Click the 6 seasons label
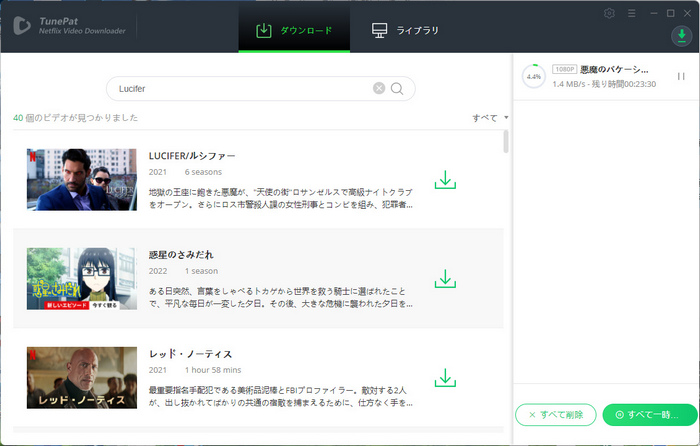 pyautogui.click(x=203, y=172)
